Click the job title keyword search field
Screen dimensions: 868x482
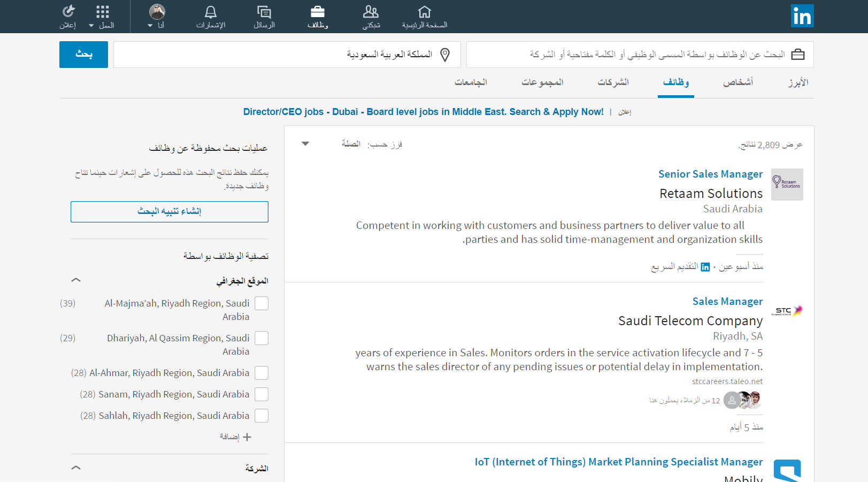640,55
